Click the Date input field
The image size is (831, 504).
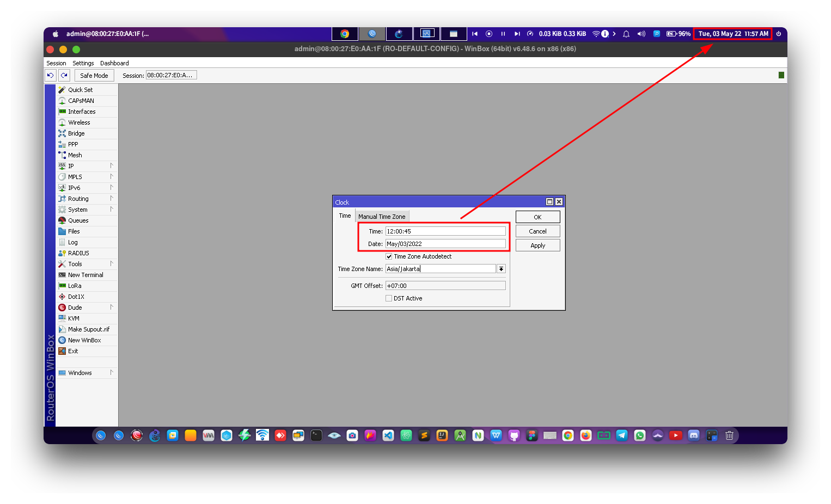click(445, 244)
